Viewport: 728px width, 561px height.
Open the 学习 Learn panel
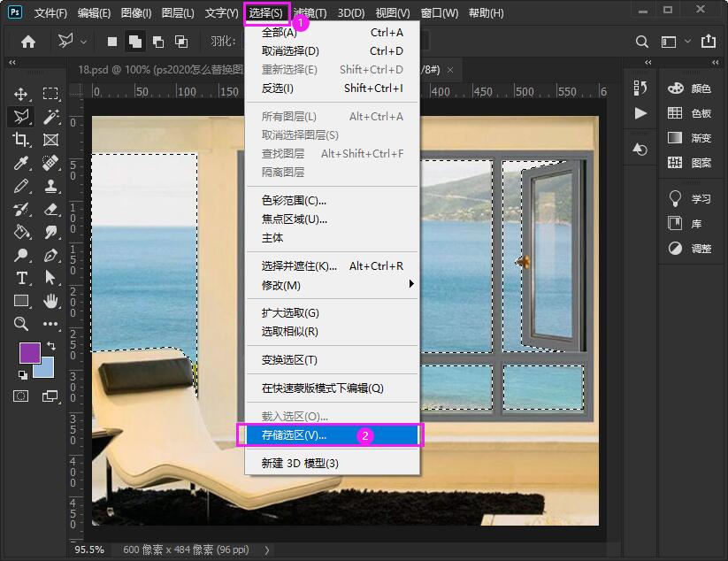(690, 199)
